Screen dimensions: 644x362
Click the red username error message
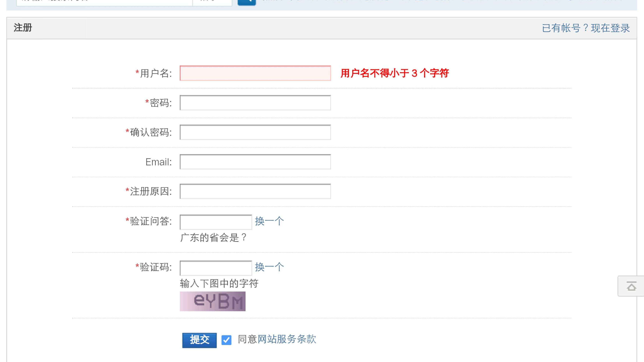click(x=394, y=73)
